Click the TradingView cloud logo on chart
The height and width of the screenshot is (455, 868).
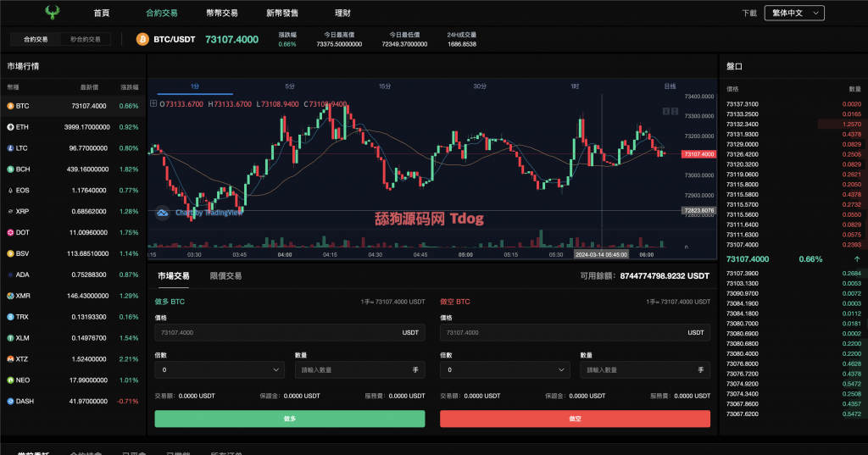[161, 214]
